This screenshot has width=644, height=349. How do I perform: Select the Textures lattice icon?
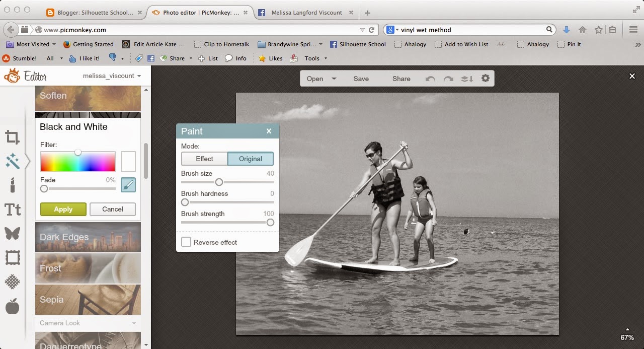tap(13, 282)
